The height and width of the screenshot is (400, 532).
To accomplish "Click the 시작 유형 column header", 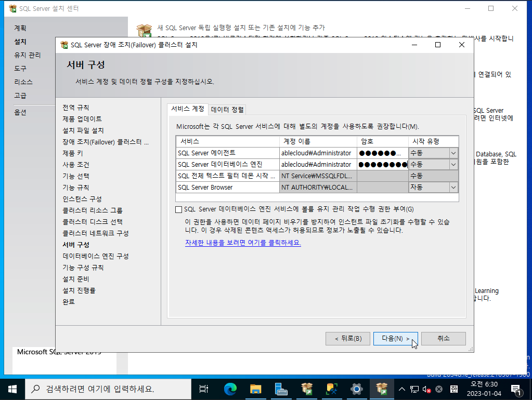I will click(433, 141).
